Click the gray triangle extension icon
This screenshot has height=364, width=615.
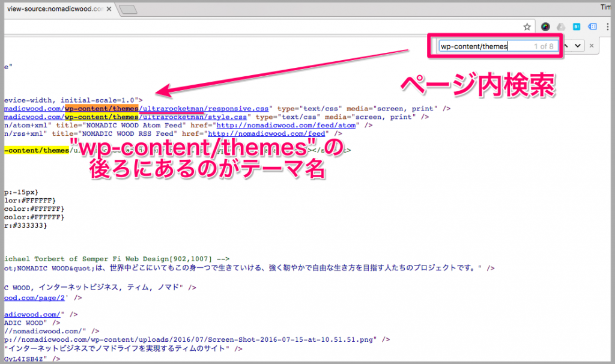coord(560,26)
